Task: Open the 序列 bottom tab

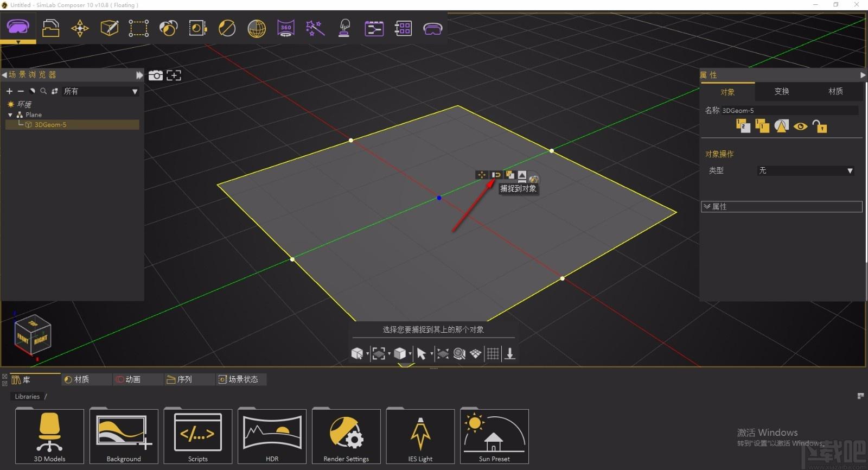Action: click(189, 379)
